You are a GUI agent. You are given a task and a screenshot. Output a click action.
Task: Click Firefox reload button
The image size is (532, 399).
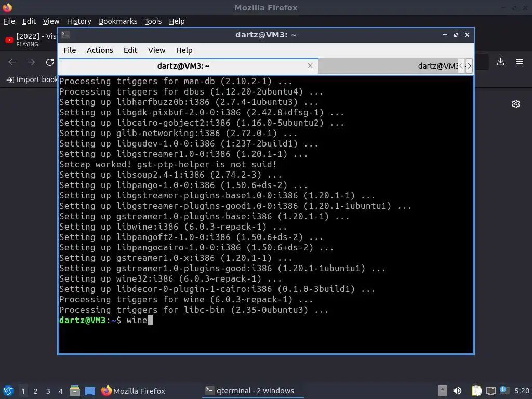[50, 62]
